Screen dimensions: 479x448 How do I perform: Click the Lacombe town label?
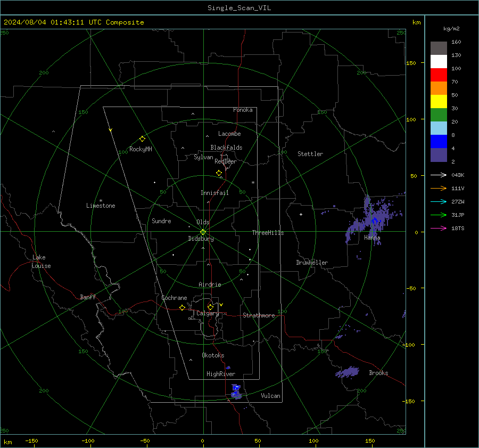[x=229, y=134]
